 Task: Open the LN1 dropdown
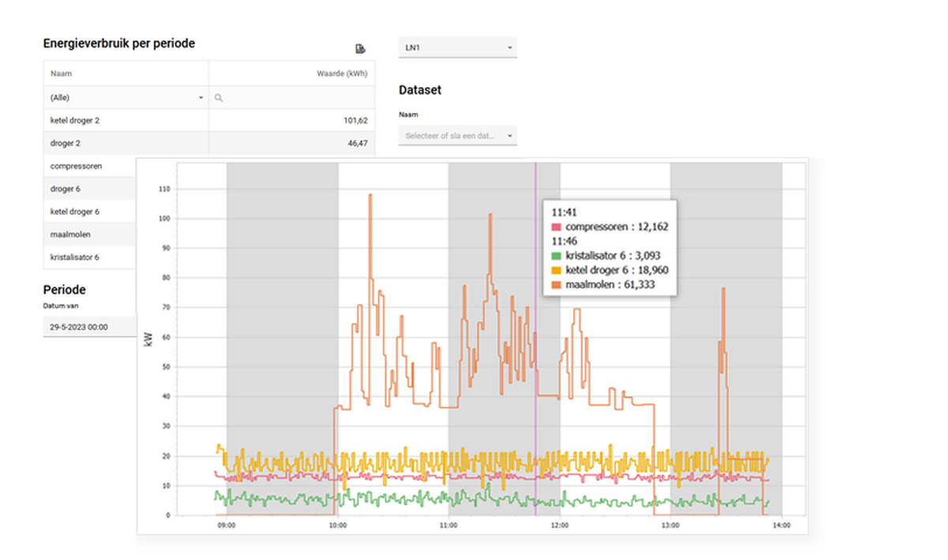click(457, 48)
